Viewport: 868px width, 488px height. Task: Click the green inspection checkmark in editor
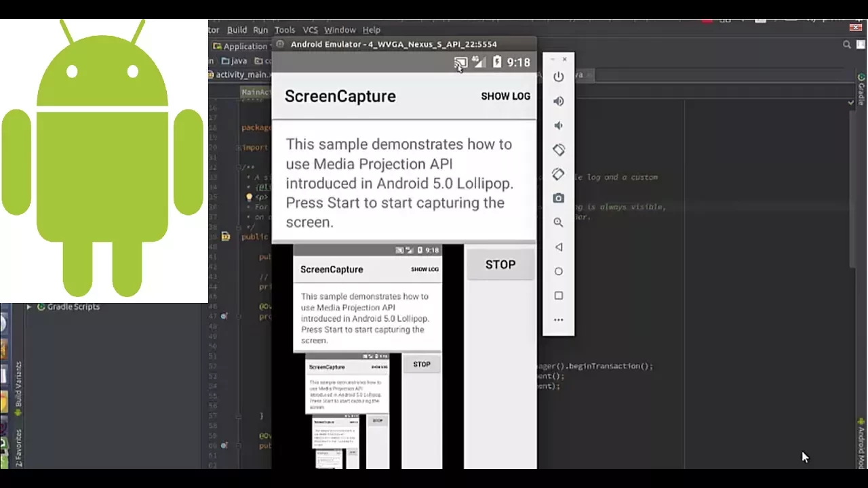click(852, 102)
